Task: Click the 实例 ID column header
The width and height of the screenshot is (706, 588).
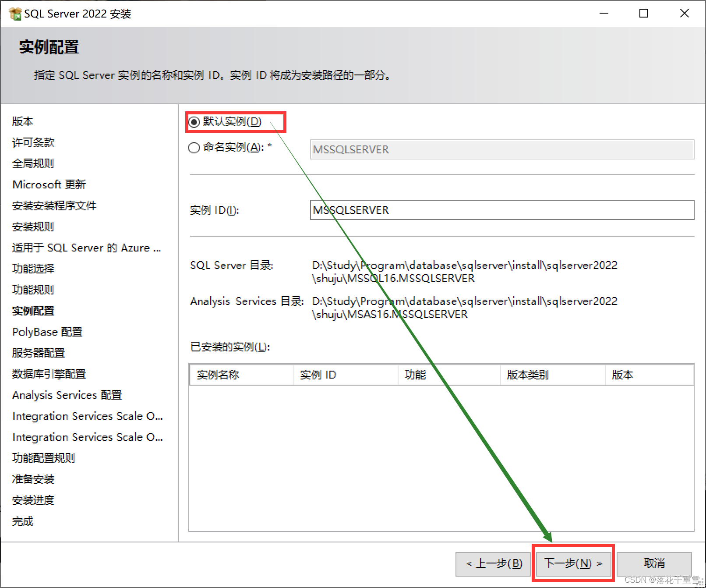Action: pyautogui.click(x=346, y=375)
